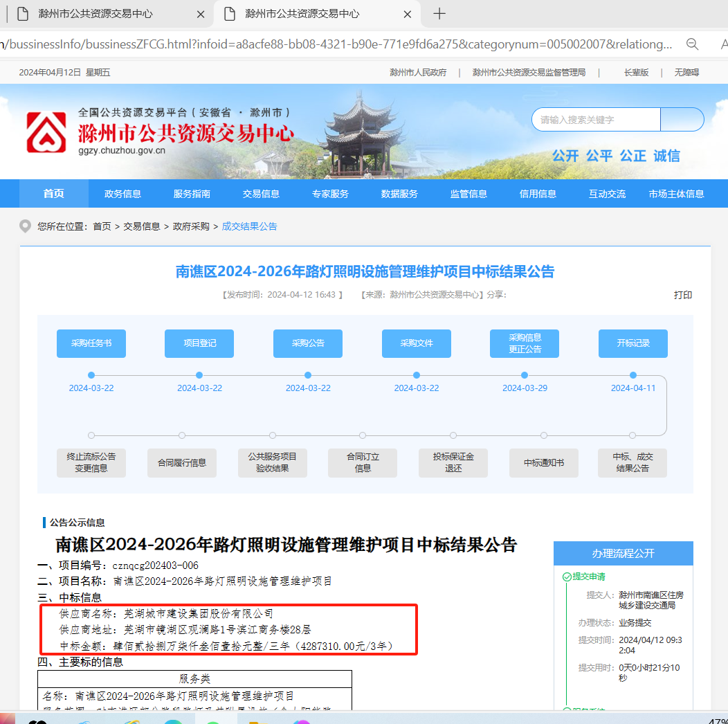
Task: Open the 专家服务 navigation menu
Action: coord(330,194)
